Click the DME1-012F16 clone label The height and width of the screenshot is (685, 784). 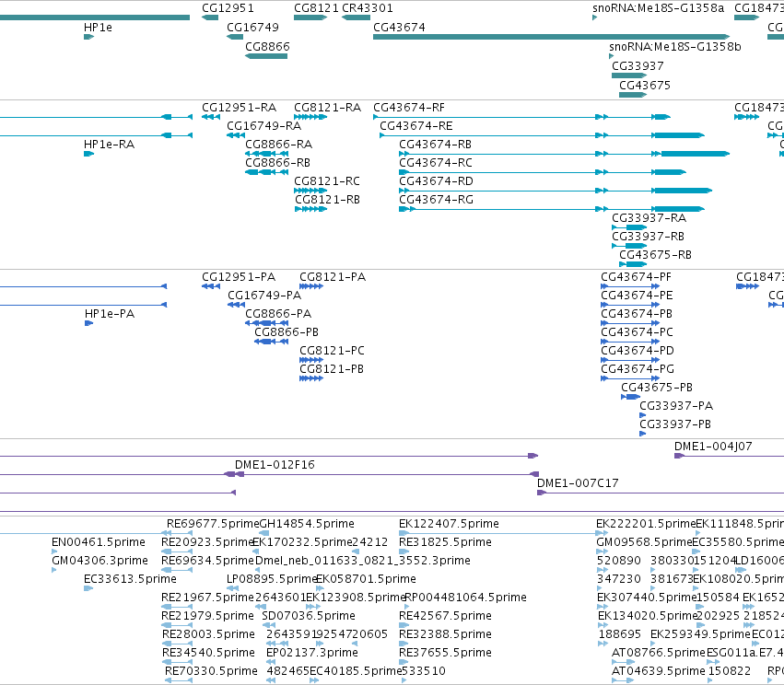275,465
